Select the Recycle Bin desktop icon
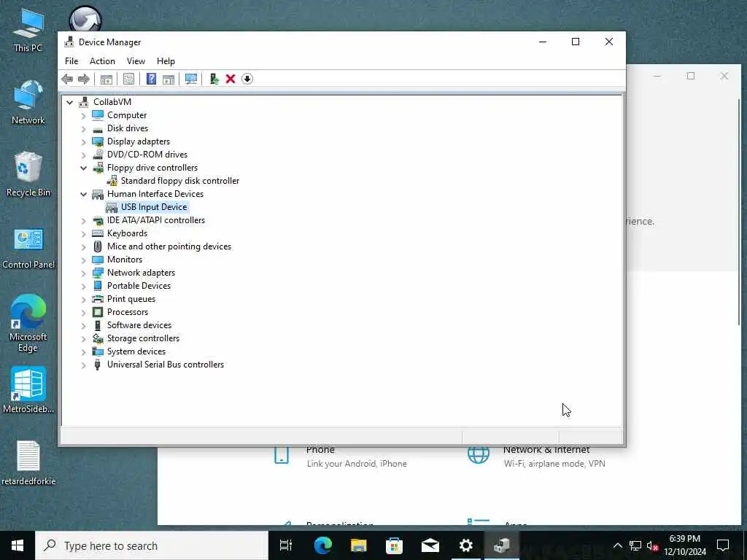Screen dimensions: 747x560 (x=28, y=174)
